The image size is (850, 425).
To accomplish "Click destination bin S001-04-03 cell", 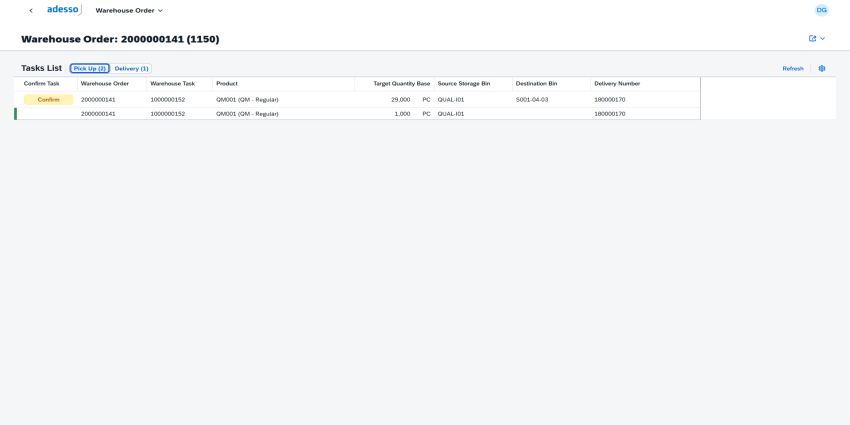I will (x=532, y=100).
